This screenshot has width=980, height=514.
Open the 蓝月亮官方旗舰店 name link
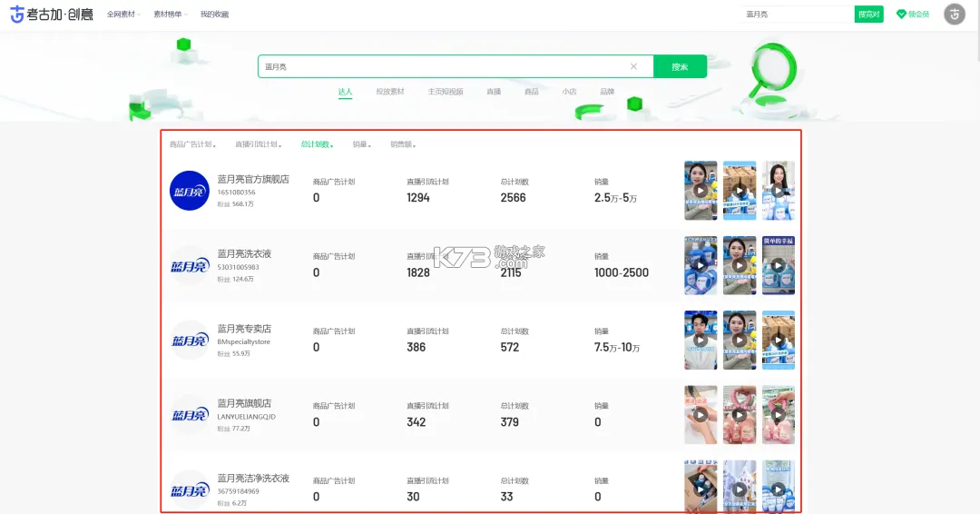[x=253, y=179]
